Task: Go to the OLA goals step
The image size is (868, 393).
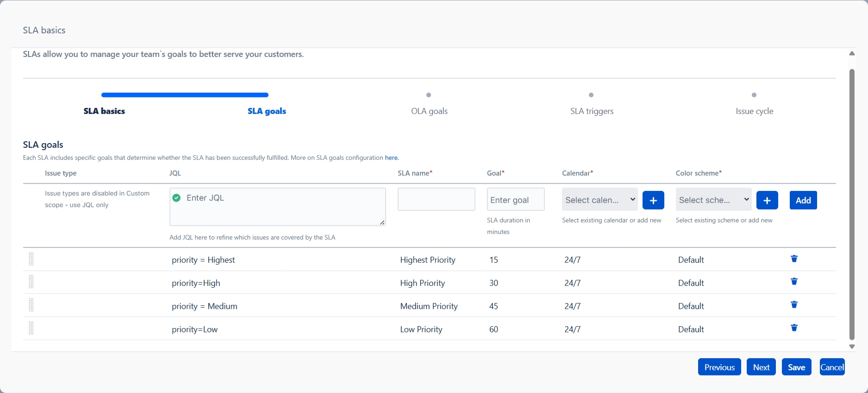Action: (429, 111)
